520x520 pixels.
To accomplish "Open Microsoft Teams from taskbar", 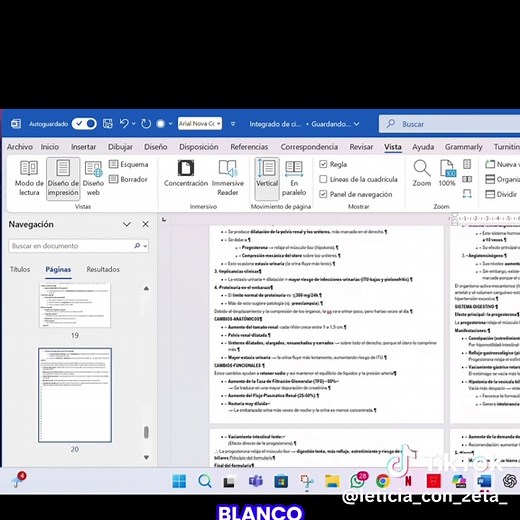I will pos(255,481).
